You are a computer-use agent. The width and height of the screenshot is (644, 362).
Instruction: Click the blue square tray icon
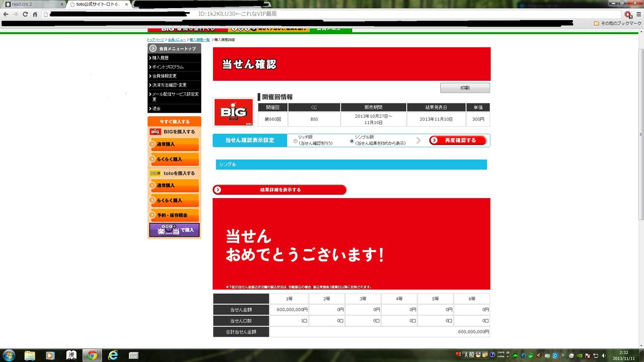(555, 356)
